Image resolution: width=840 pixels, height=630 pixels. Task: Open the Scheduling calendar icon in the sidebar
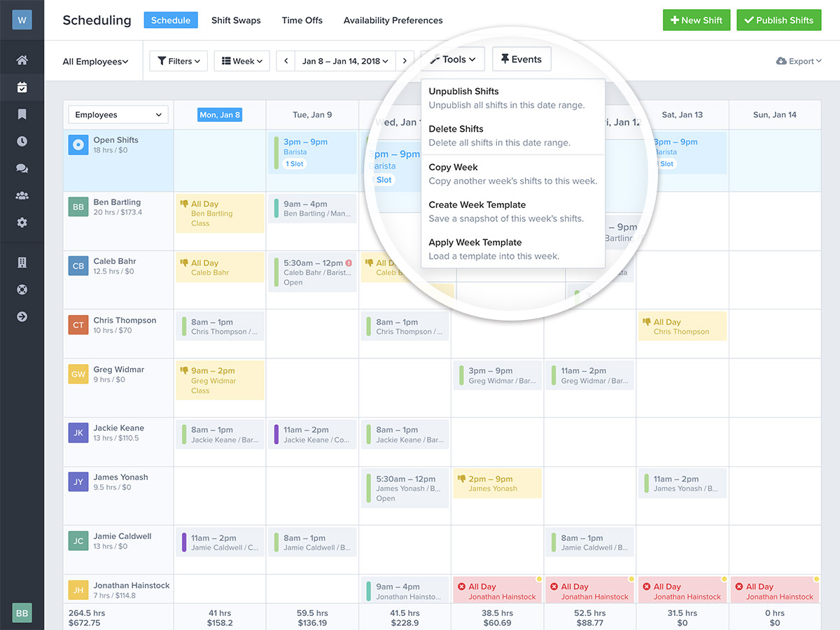(x=22, y=87)
